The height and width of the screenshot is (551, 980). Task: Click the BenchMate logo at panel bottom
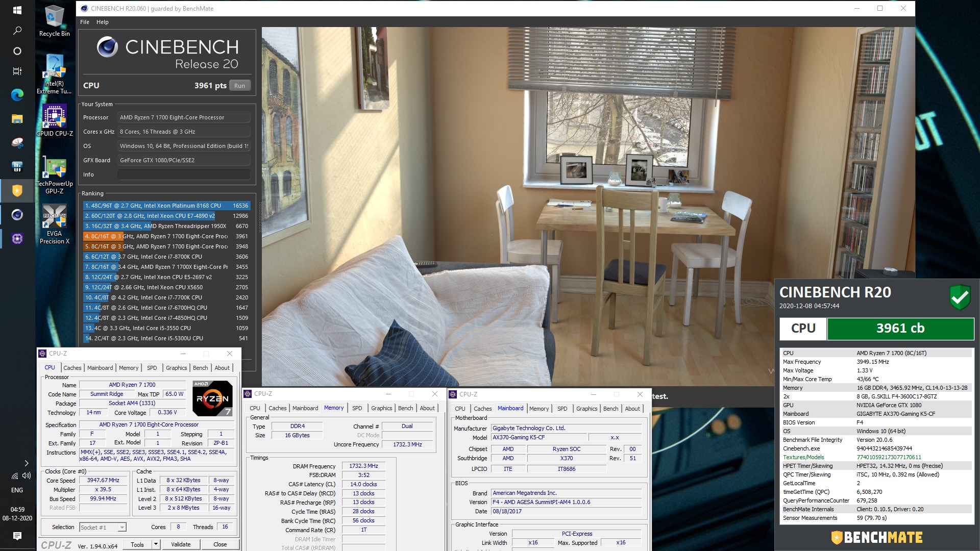[876, 537]
